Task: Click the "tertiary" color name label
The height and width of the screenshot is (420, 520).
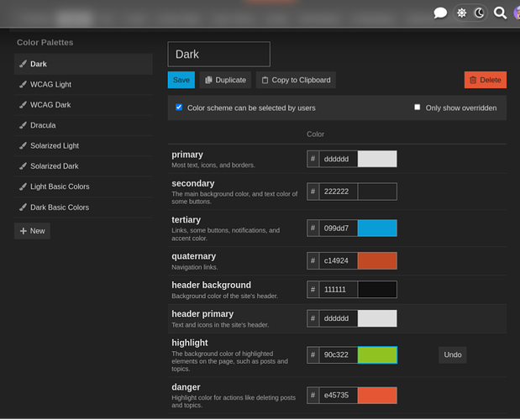Action: pos(186,220)
